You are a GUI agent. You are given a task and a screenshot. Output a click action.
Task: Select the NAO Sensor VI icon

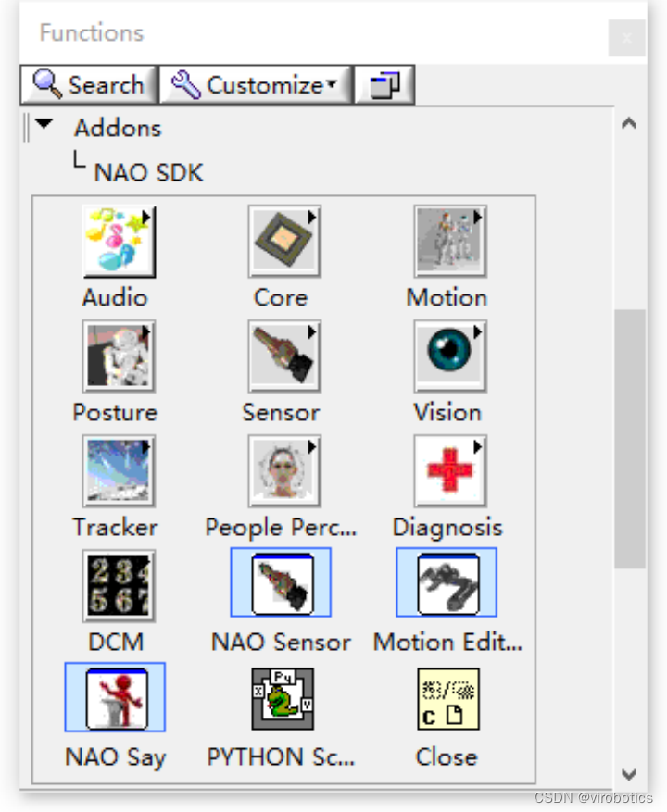tap(282, 582)
